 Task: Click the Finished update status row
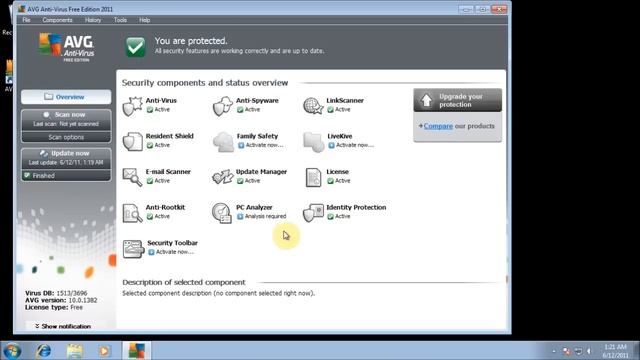coord(66,176)
